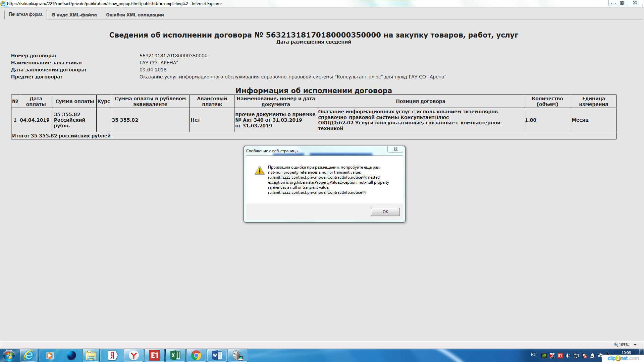Click the Итого total row
Image resolution: width=644 pixels, height=362 pixels.
point(314,136)
